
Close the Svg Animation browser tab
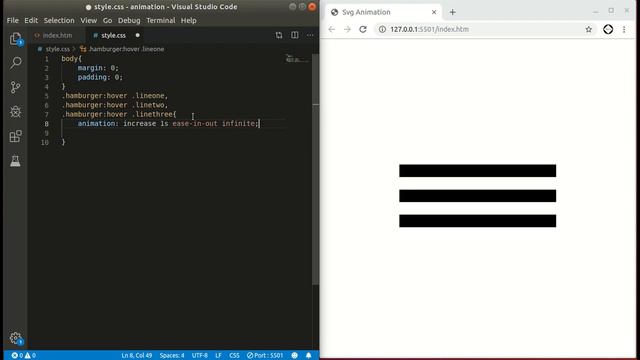(x=434, y=12)
